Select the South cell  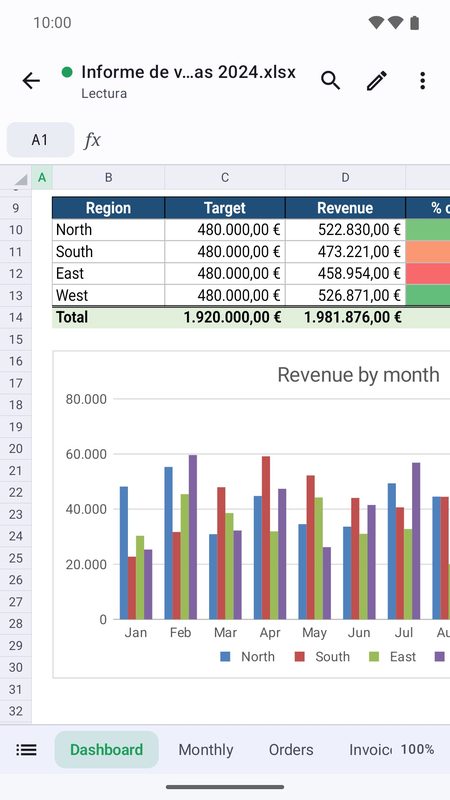point(108,252)
